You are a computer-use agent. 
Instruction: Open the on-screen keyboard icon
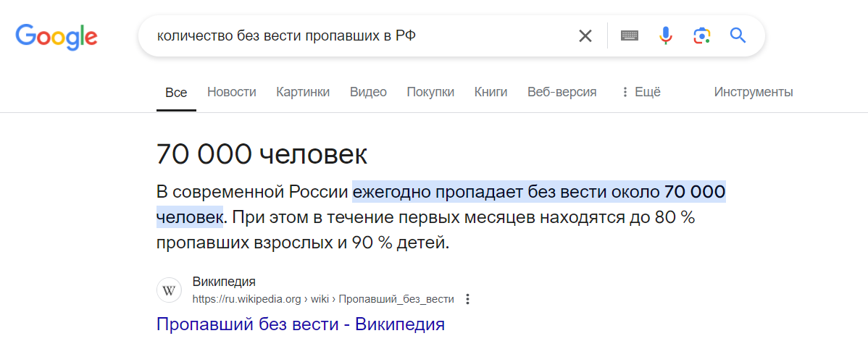click(x=630, y=36)
